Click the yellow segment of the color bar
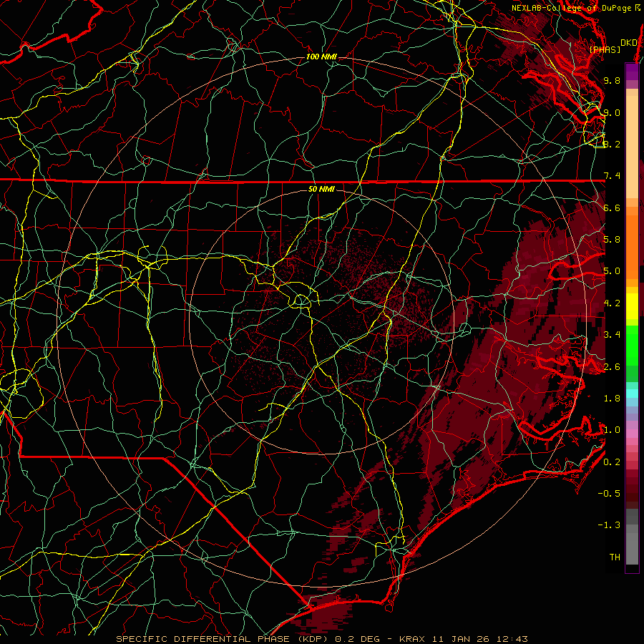Screen dimensions: 644x644 click(x=632, y=306)
